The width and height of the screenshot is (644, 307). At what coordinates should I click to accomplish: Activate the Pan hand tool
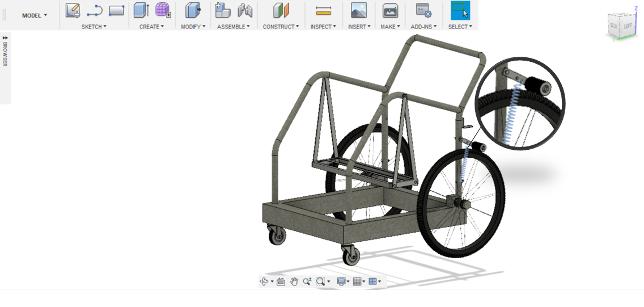pyautogui.click(x=294, y=281)
